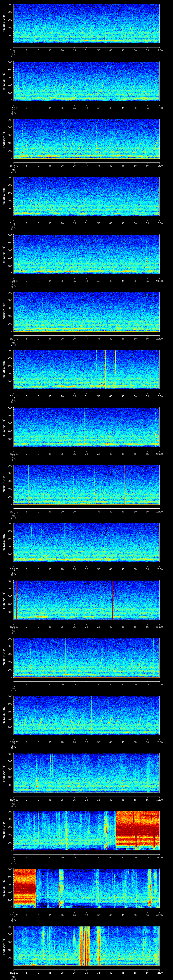Select the spectrogram panel starting at 5:17:00
173x980 pixels.
click(x=87, y=81)
